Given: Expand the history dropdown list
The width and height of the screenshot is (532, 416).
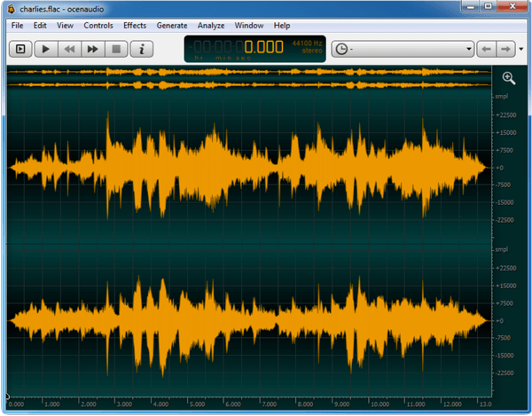Looking at the screenshot, I should pos(468,48).
